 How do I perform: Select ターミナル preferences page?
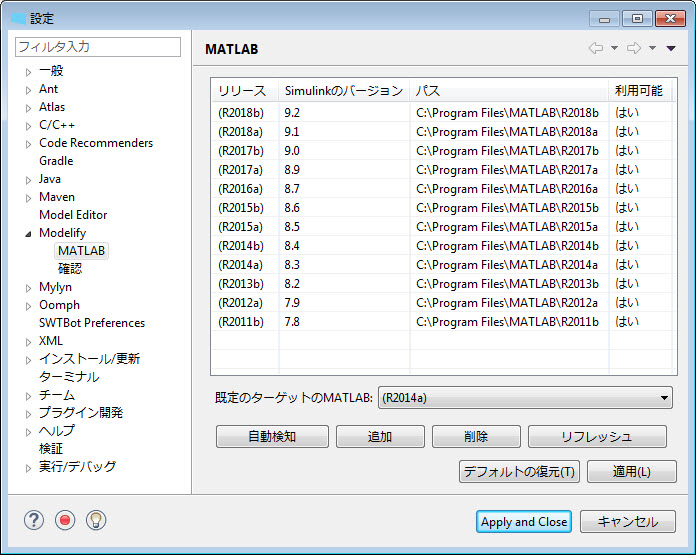coord(69,377)
